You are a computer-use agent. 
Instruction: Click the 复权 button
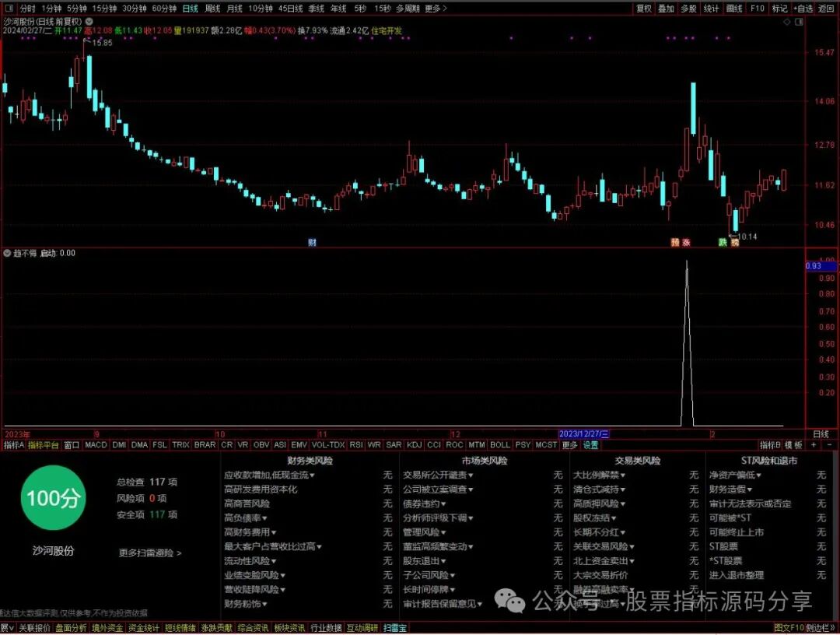[644, 9]
